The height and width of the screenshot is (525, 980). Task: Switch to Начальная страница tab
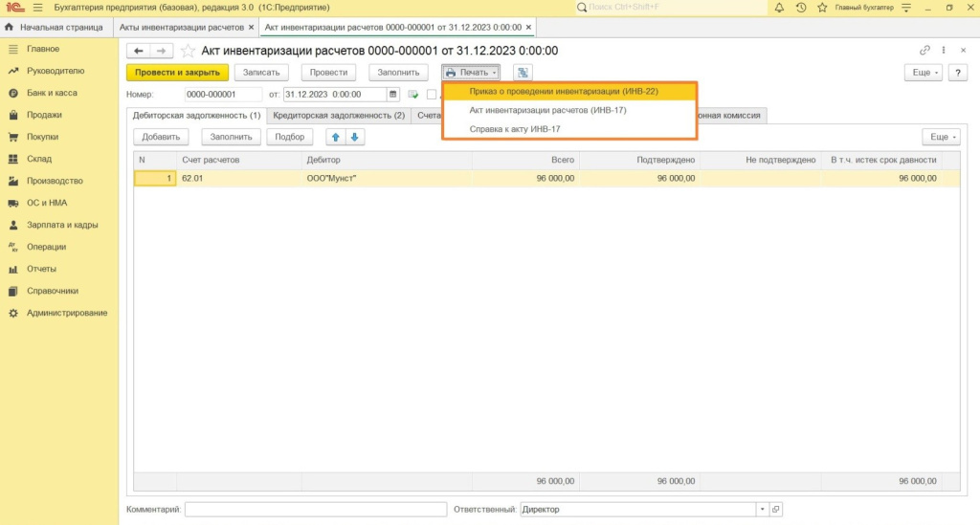(x=56, y=28)
